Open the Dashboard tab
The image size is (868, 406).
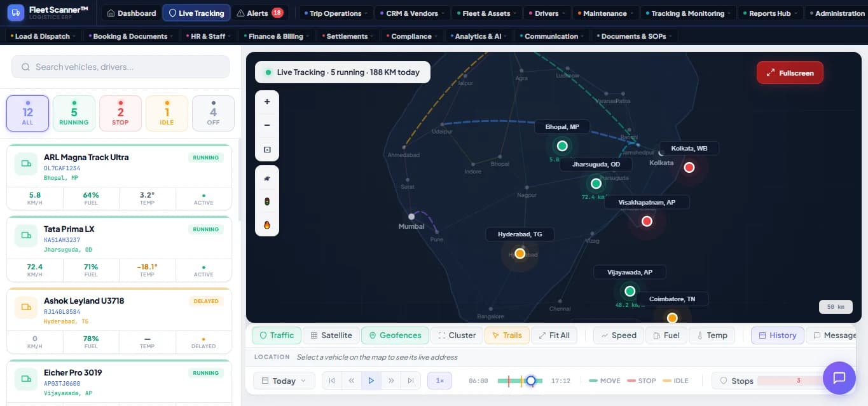(x=131, y=13)
